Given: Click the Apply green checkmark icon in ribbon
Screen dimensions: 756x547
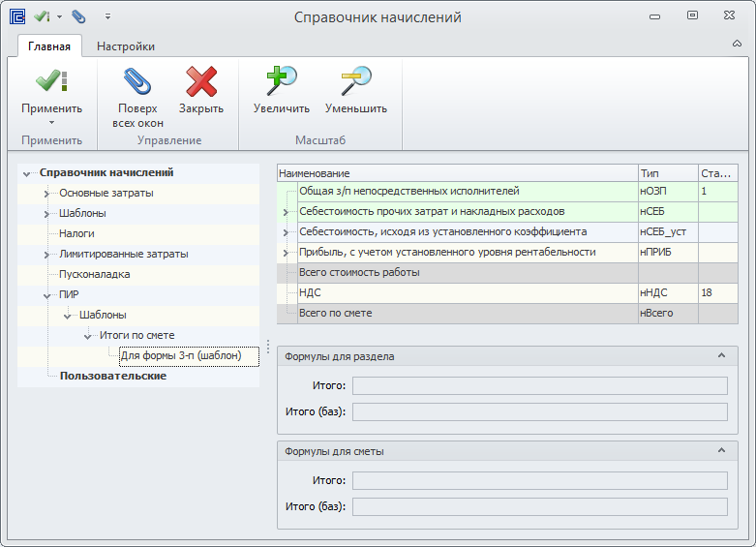Looking at the screenshot, I should click(x=51, y=81).
